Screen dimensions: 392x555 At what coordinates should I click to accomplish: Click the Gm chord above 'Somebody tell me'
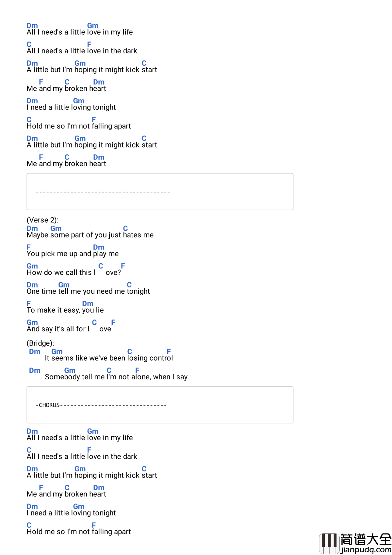pyautogui.click(x=70, y=370)
